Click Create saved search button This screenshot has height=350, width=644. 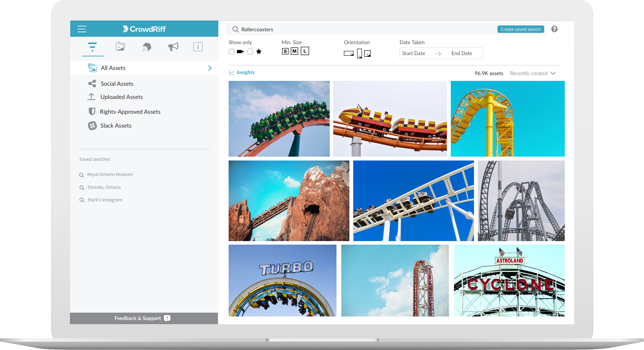point(521,29)
